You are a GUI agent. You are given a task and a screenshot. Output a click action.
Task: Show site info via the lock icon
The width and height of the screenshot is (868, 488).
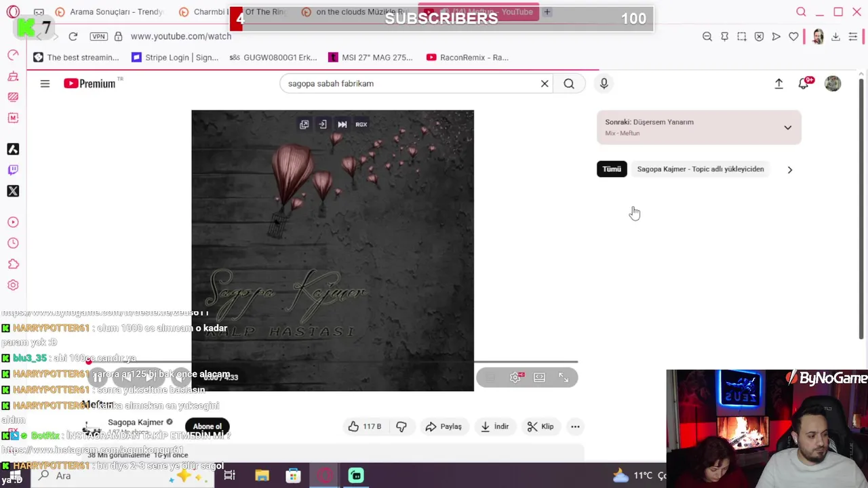click(118, 36)
